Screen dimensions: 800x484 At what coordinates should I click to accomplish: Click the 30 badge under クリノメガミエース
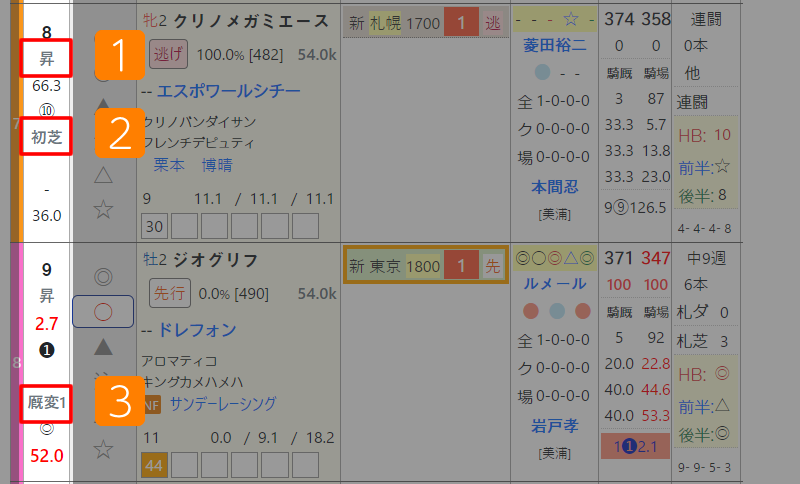coord(154,225)
